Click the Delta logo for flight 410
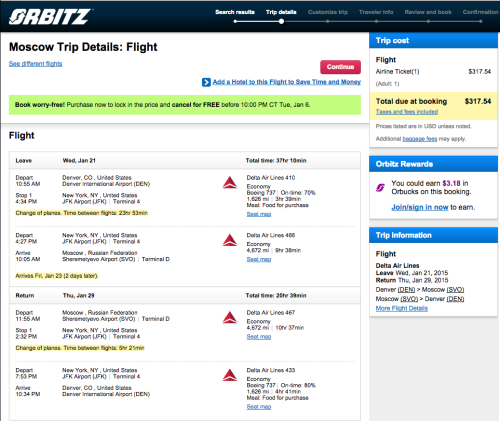500x421 pixels. point(230,183)
